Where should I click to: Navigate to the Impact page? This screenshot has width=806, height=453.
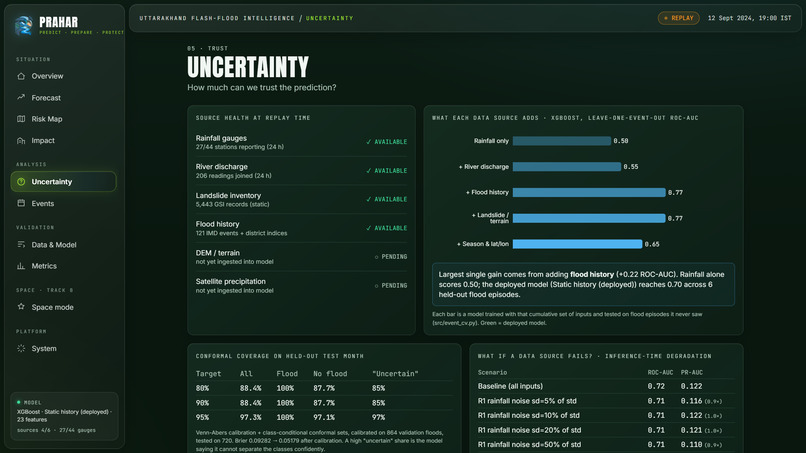pyautogui.click(x=64, y=140)
